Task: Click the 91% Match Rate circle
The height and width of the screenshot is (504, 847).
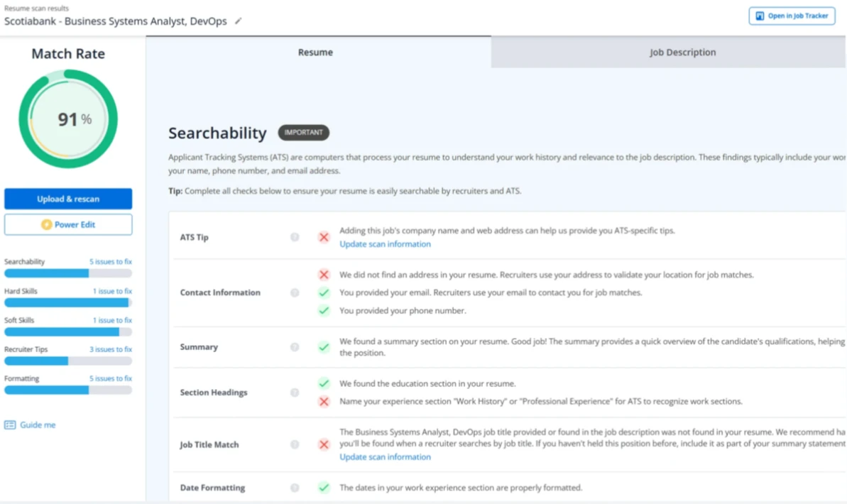Action: (x=67, y=119)
